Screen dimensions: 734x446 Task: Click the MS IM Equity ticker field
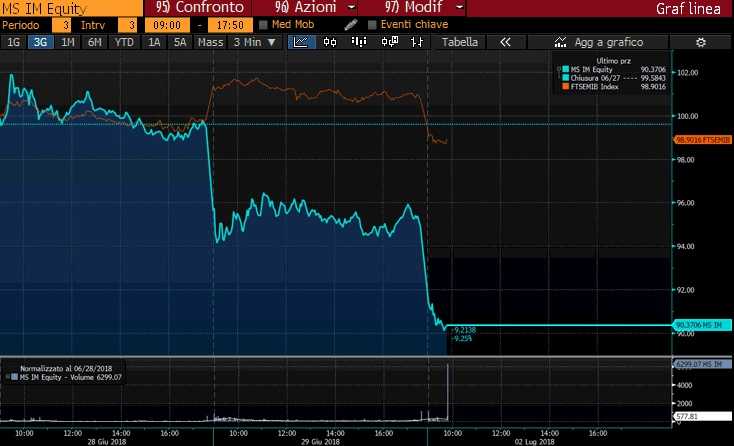click(71, 8)
